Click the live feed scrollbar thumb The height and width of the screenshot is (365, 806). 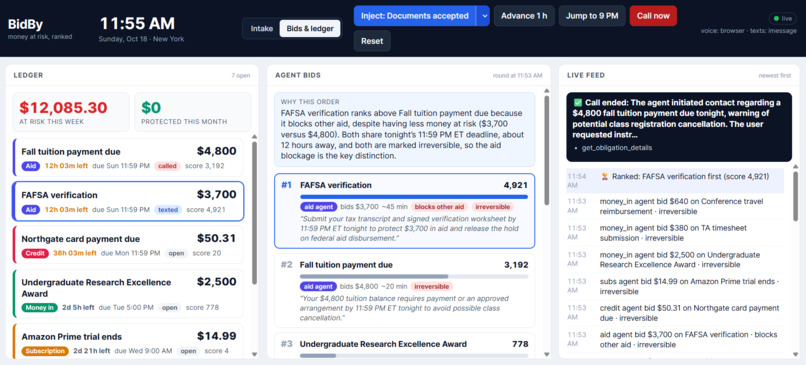pos(796,196)
